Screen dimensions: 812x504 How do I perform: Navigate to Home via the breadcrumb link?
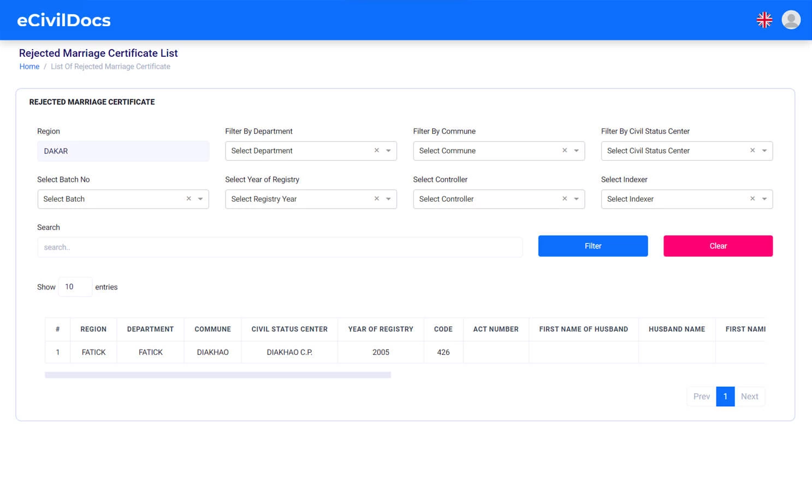(29, 66)
